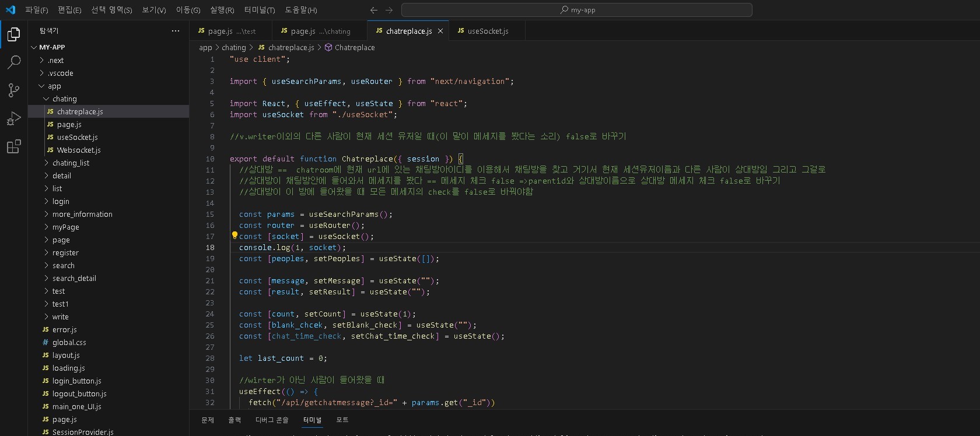Open the Extensions view
This screenshot has height=436, width=980.
click(14, 146)
